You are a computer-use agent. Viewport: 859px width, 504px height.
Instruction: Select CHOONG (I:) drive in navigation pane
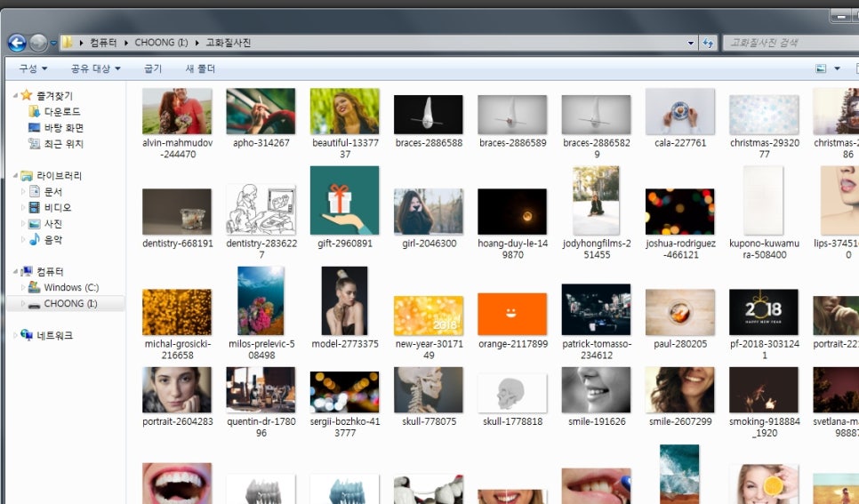(x=70, y=303)
